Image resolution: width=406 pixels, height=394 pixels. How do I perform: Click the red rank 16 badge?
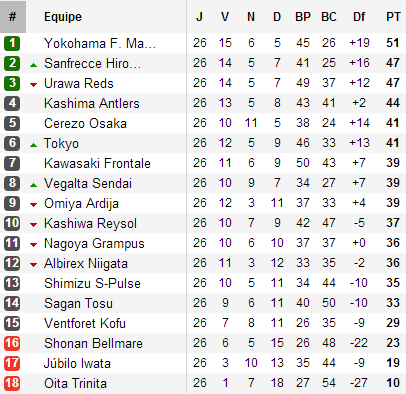[x=12, y=343]
